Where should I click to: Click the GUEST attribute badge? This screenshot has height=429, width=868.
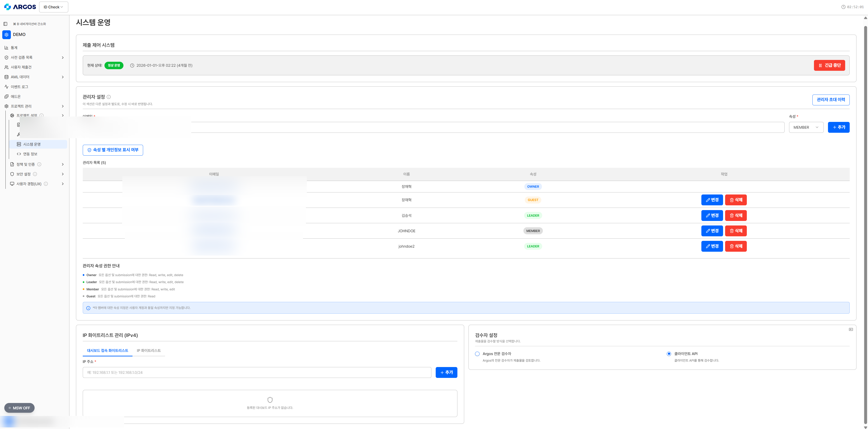[533, 200]
